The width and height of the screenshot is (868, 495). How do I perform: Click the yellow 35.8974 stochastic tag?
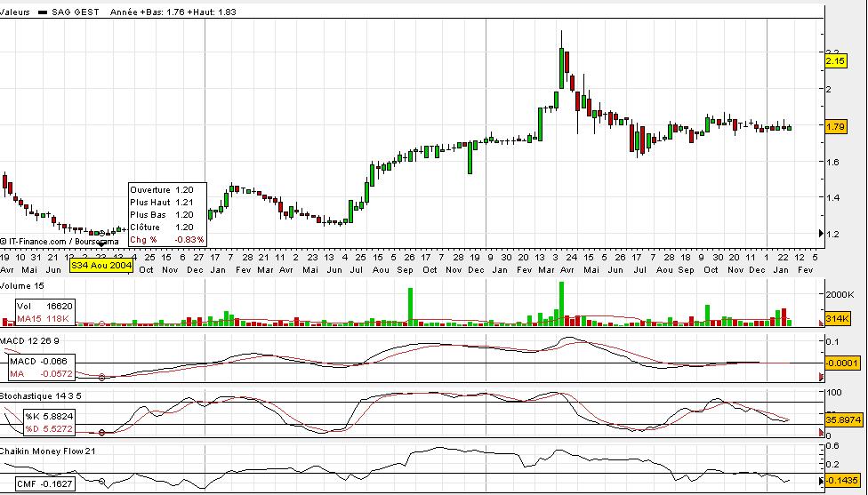842,420
